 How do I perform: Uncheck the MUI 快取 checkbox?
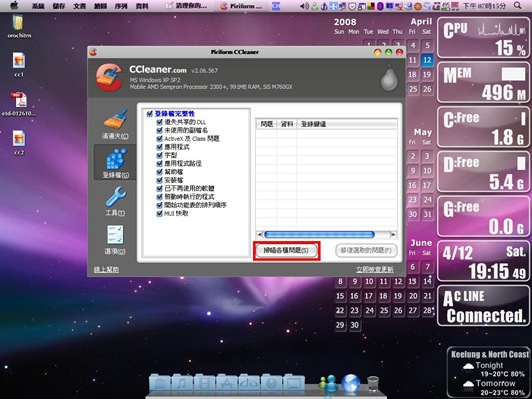click(x=159, y=213)
